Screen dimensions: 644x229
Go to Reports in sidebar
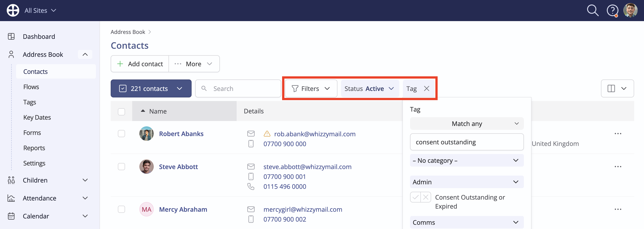(x=34, y=148)
